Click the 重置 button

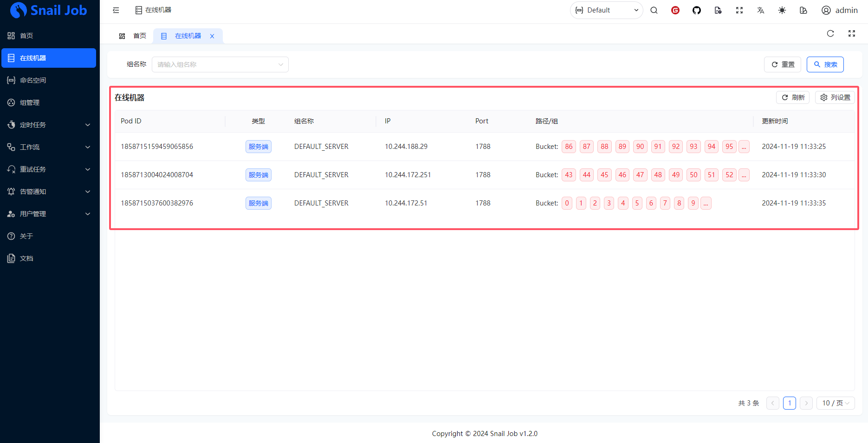[782, 64]
